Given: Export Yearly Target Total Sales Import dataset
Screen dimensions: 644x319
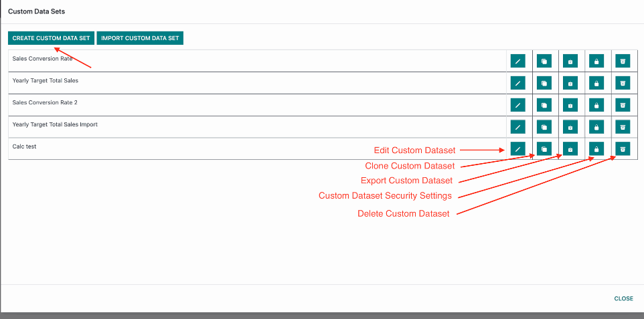Looking at the screenshot, I should coord(570,127).
